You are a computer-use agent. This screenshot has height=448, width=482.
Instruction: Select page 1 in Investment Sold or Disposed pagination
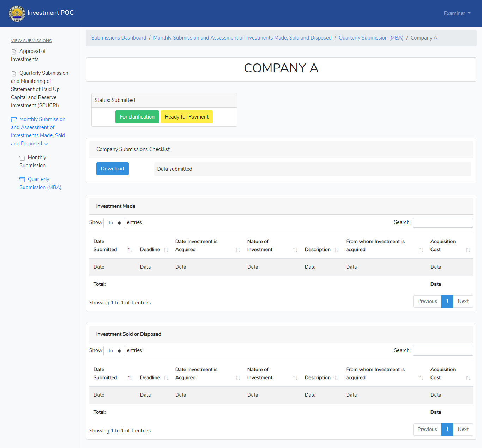pos(447,429)
